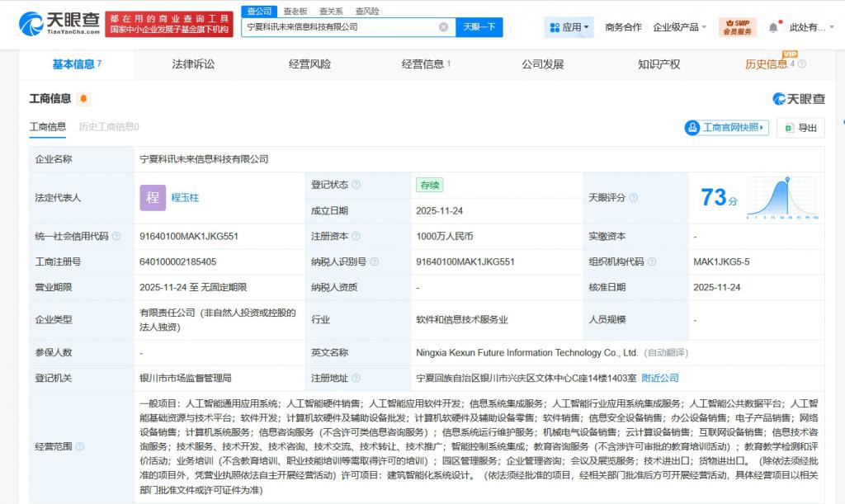Click the green Excel icon beside 导出

point(788,128)
